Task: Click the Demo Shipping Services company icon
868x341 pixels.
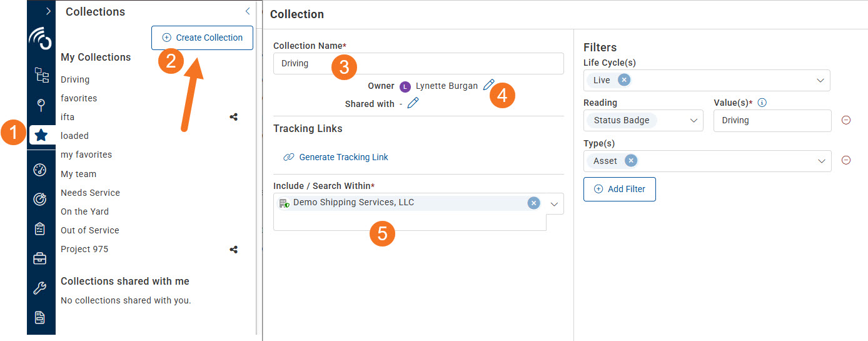Action: point(284,203)
